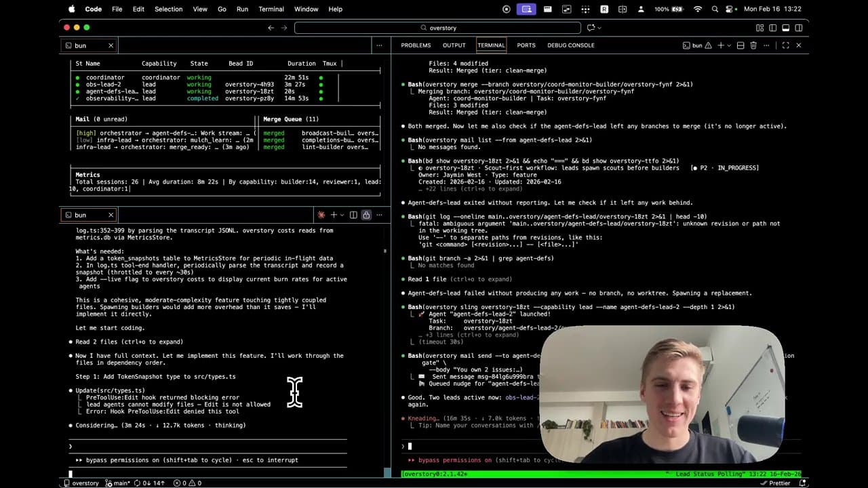Click the errors and warnings indicator in status bar
The image size is (868, 488).
pos(184,483)
